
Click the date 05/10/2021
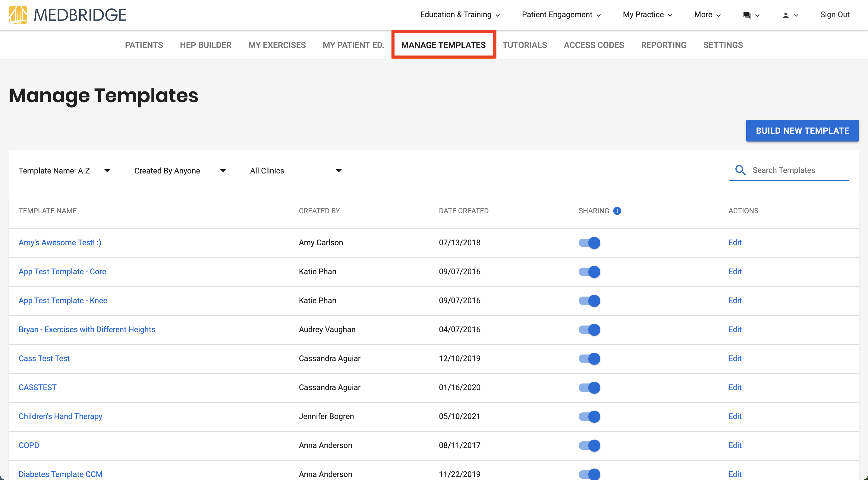click(460, 416)
